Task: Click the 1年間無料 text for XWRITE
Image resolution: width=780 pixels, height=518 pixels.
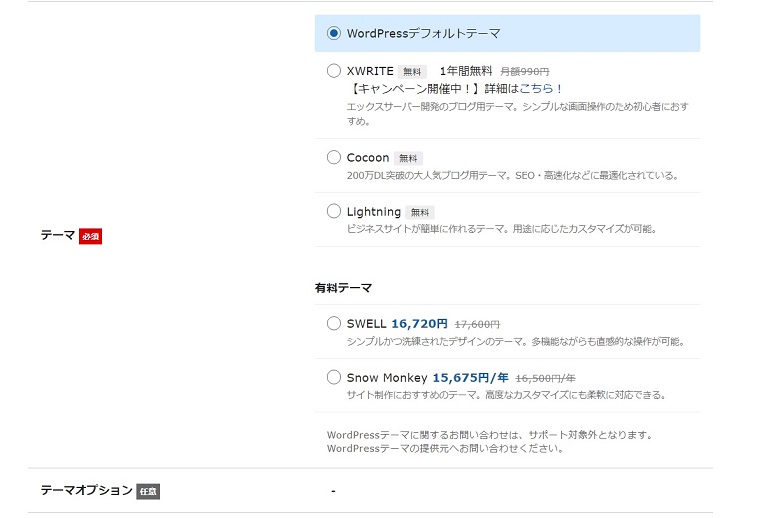Action: click(x=466, y=71)
